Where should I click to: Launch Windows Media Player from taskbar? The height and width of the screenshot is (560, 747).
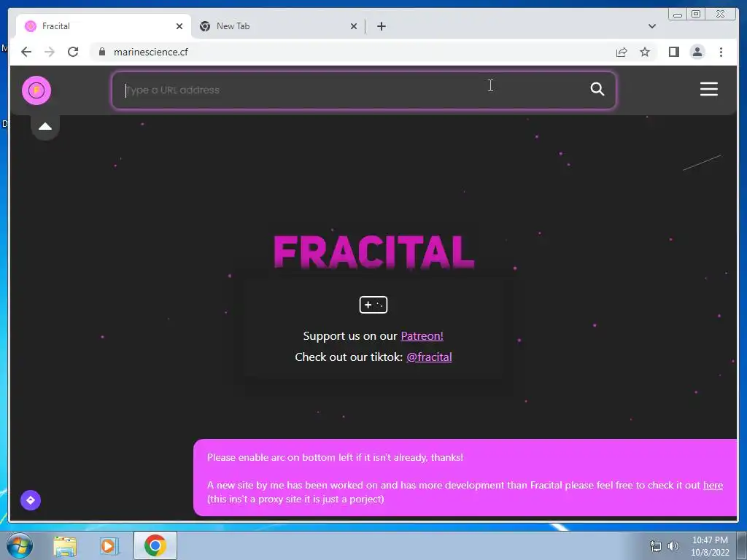tap(109, 546)
